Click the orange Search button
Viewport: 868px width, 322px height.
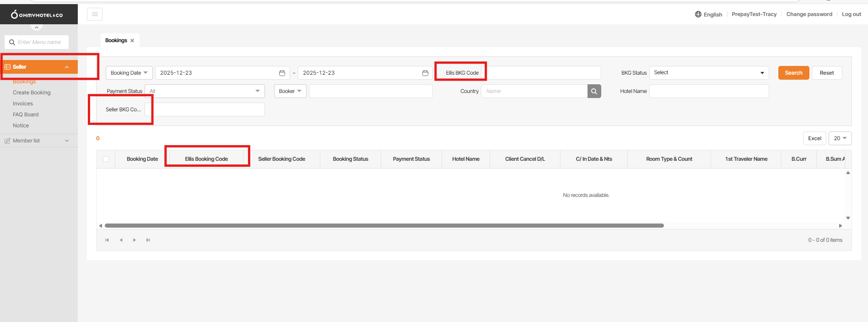click(x=793, y=73)
